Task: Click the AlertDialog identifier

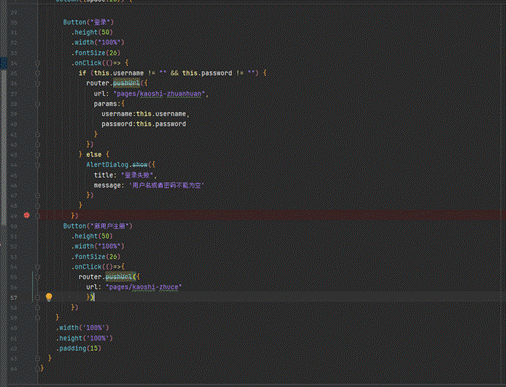Action: click(x=107, y=165)
